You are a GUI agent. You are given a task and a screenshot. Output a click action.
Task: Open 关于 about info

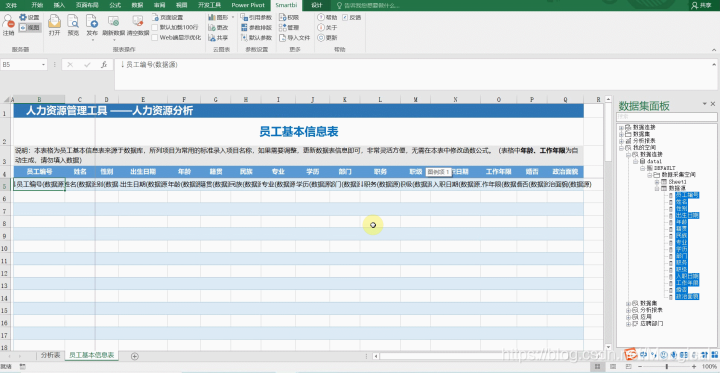[x=327, y=28]
